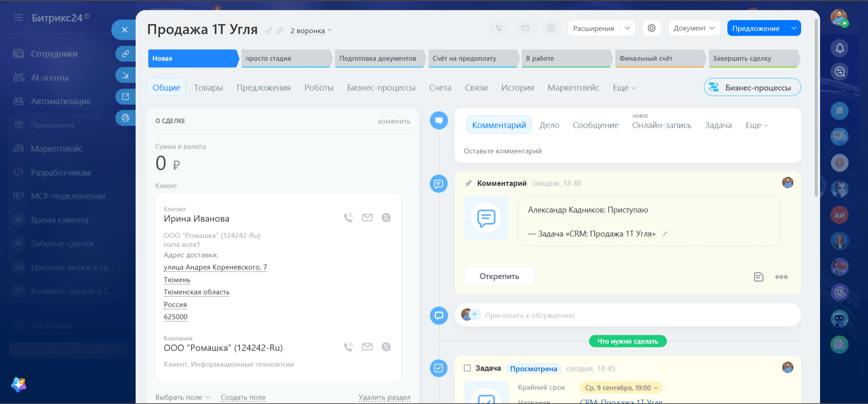Click the slider's vertical scrollbar
This screenshot has height=404, width=868.
click(816, 107)
